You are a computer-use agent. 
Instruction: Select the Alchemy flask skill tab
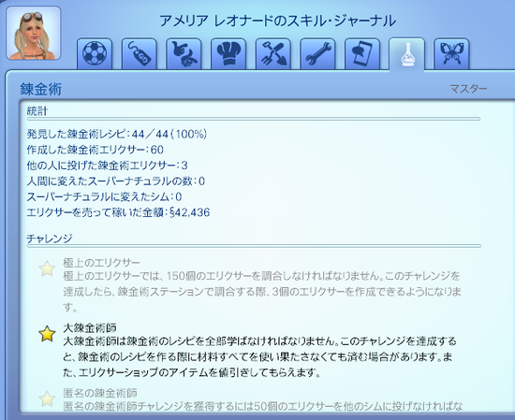click(407, 54)
